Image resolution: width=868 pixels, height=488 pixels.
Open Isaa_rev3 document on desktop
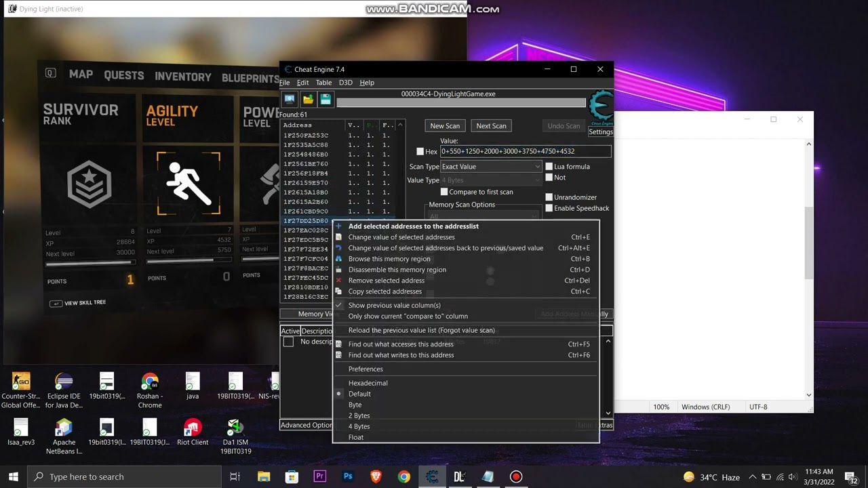pos(20,432)
